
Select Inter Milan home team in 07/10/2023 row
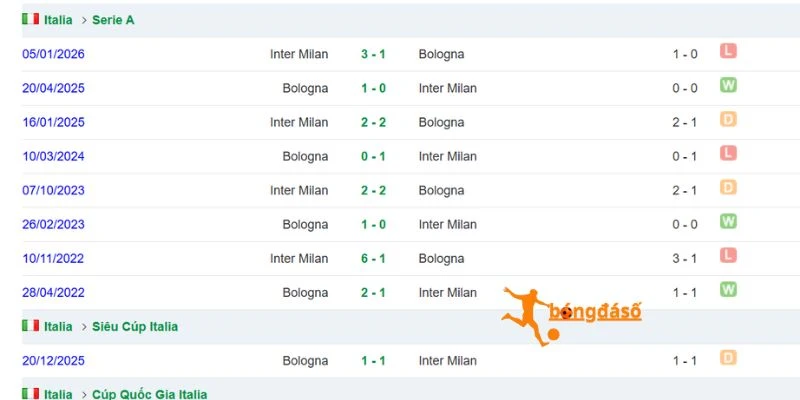coord(299,190)
